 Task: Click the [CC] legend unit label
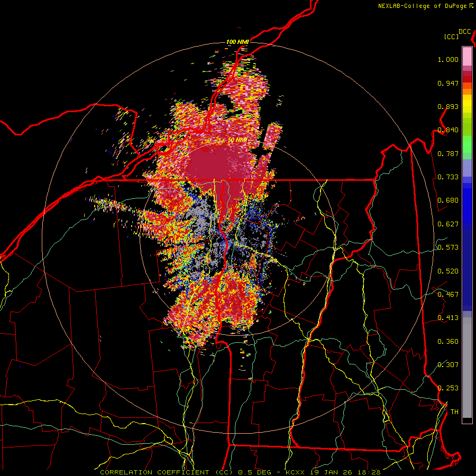(x=451, y=36)
